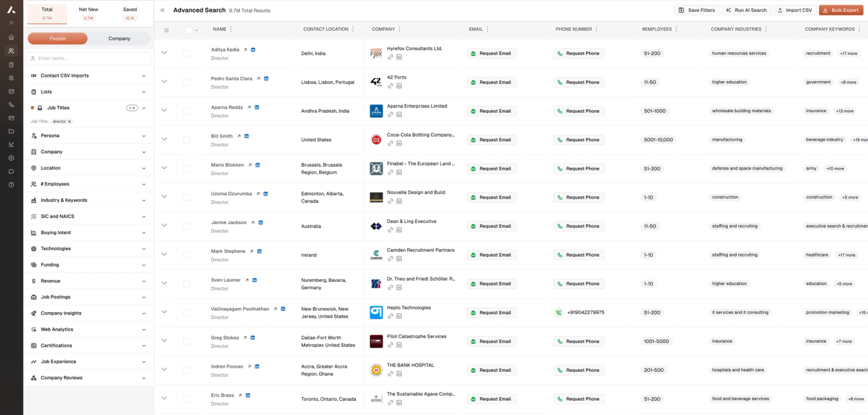Click Run AI Search button
The image size is (868, 415).
coord(746,11)
